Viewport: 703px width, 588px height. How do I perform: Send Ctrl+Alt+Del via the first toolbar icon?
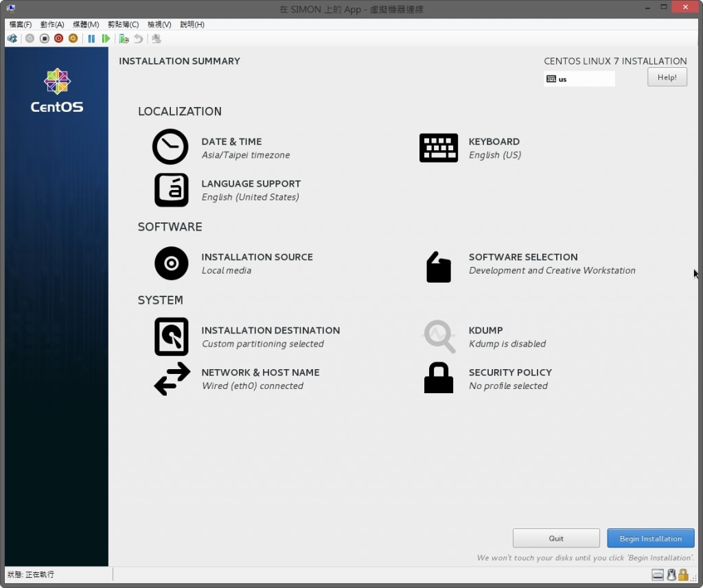pos(12,38)
